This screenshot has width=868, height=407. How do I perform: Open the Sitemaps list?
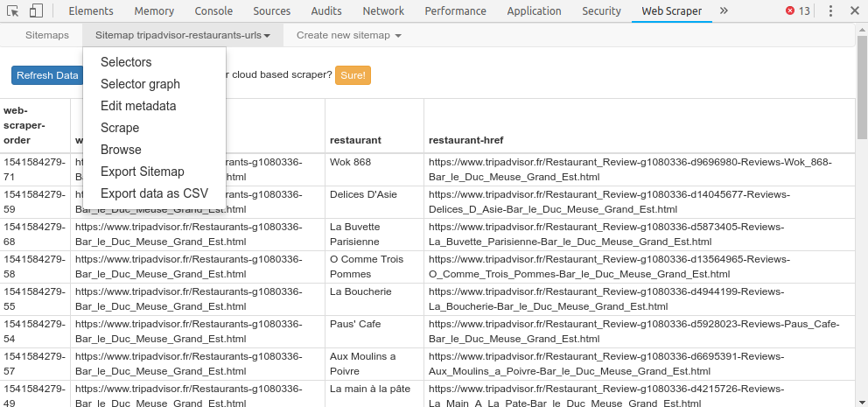[47, 35]
